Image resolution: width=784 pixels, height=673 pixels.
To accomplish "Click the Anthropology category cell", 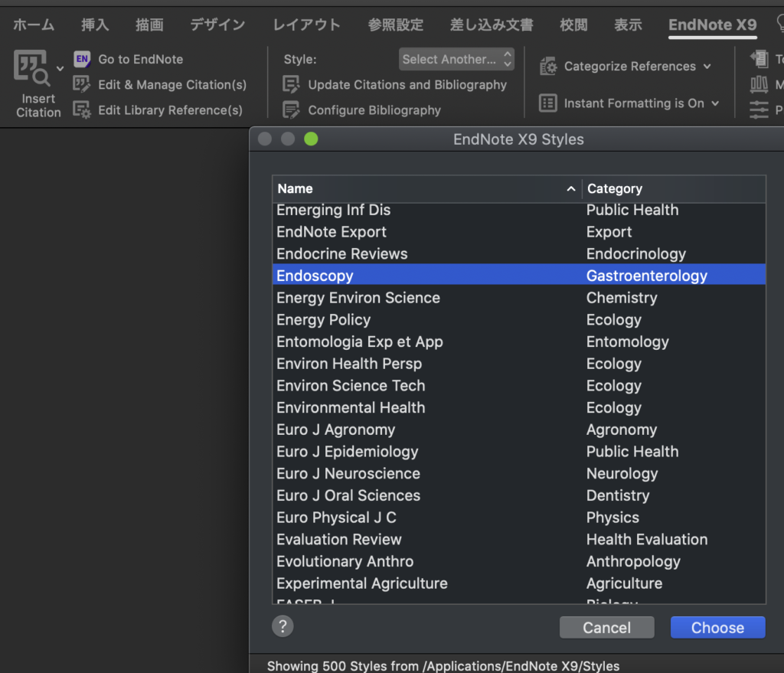I will (x=633, y=562).
